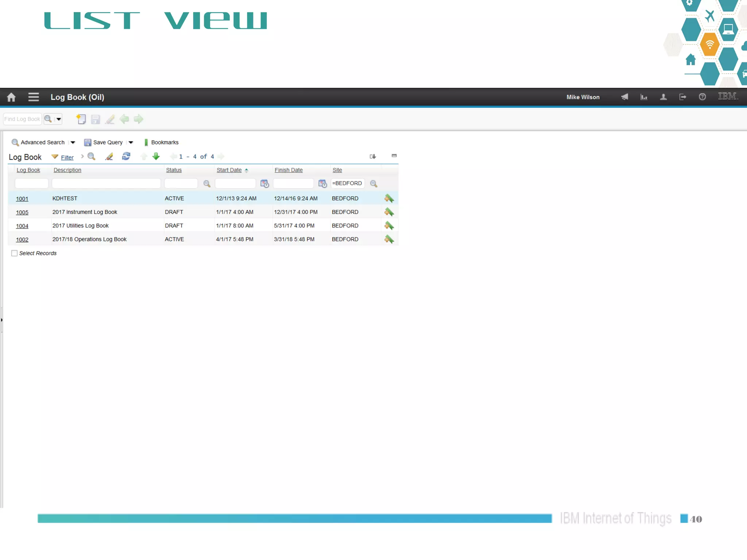Viewport: 747px width, 560px height.
Task: Collapse the Log Book table section
Action: [x=394, y=156]
